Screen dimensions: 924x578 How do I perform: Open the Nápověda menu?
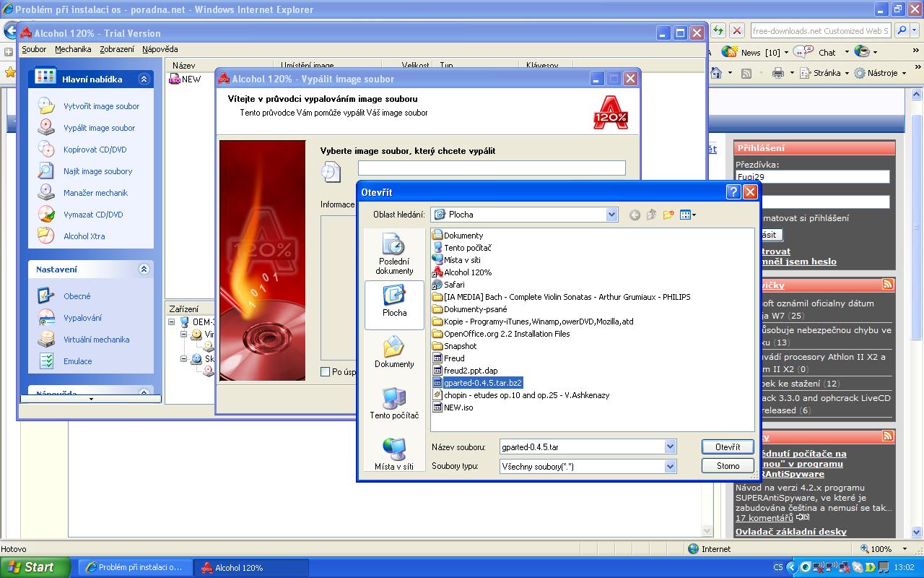(x=160, y=49)
